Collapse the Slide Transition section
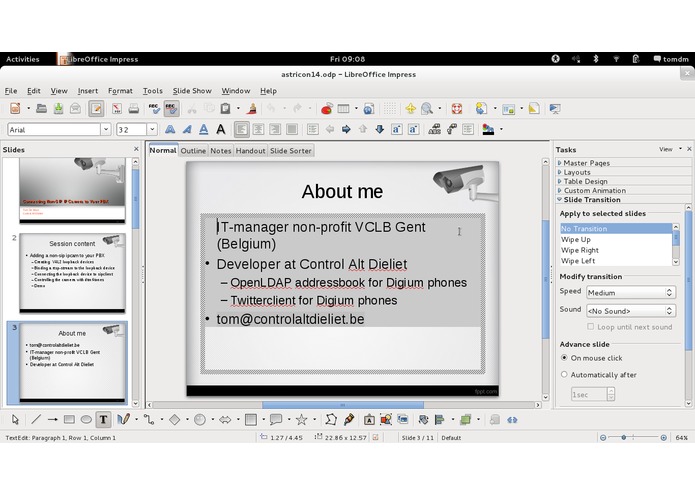Image resolution: width=695 pixels, height=494 pixels. tap(590, 200)
